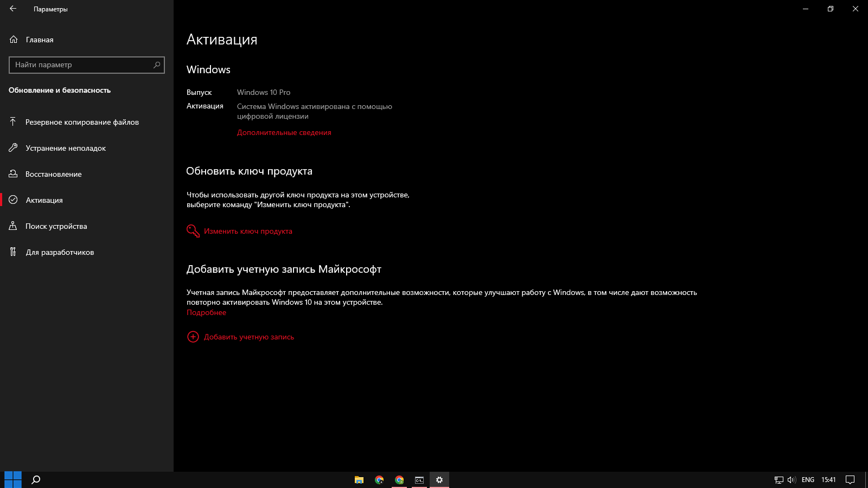
Task: Click Добавить учетную запись
Action: pyautogui.click(x=249, y=337)
